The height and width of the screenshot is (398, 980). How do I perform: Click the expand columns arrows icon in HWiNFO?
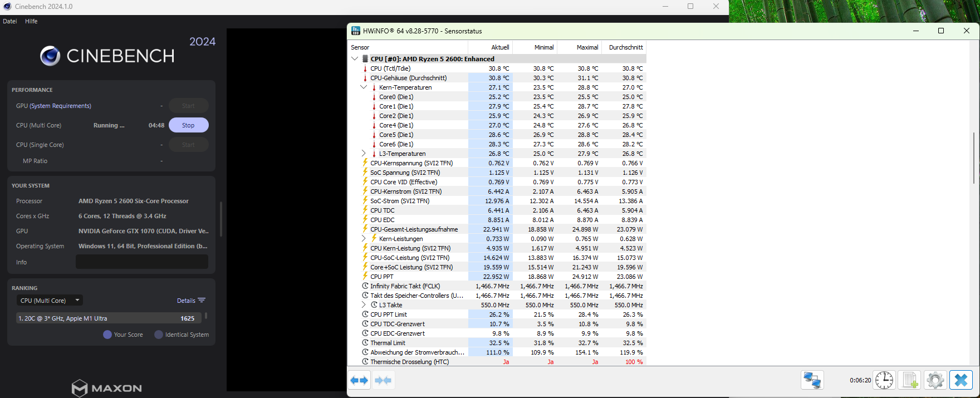tap(359, 380)
